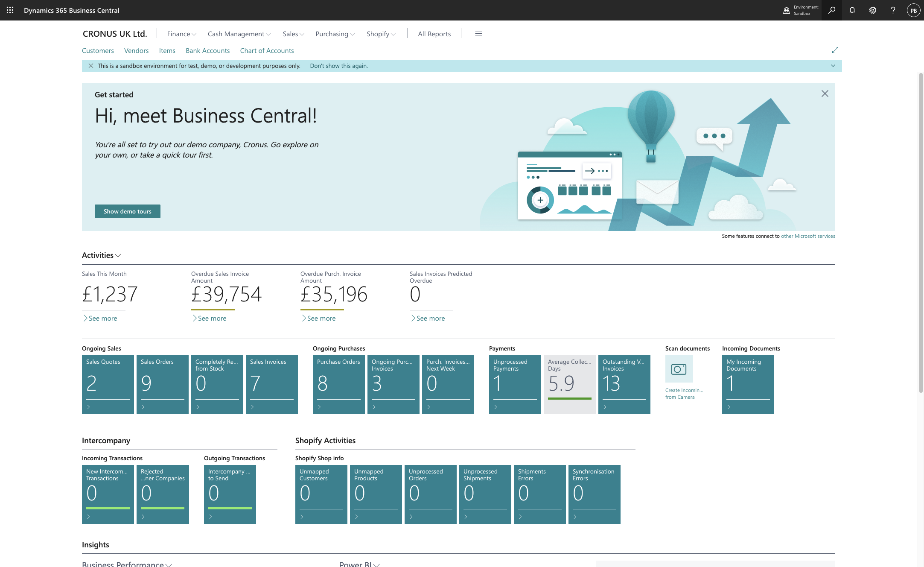Open the Vendors list
The image size is (924, 567).
(136, 50)
